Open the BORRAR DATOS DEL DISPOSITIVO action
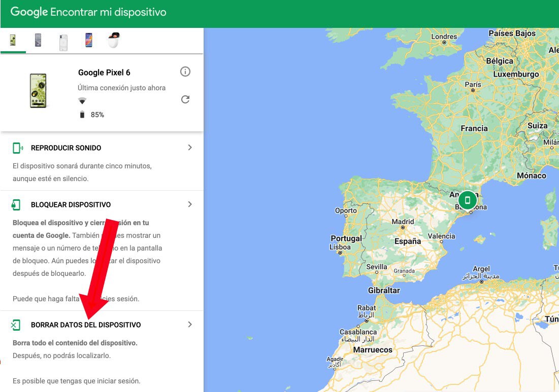This screenshot has width=559, height=392. pyautogui.click(x=85, y=325)
